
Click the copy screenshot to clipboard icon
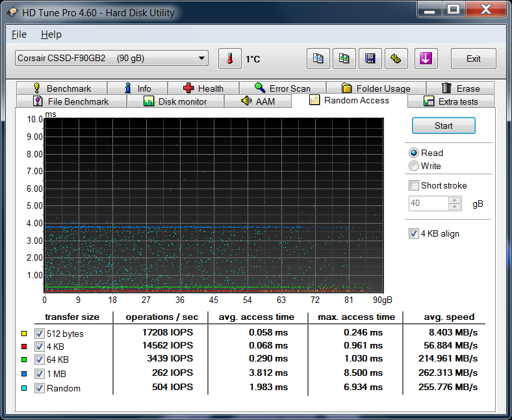click(344, 59)
